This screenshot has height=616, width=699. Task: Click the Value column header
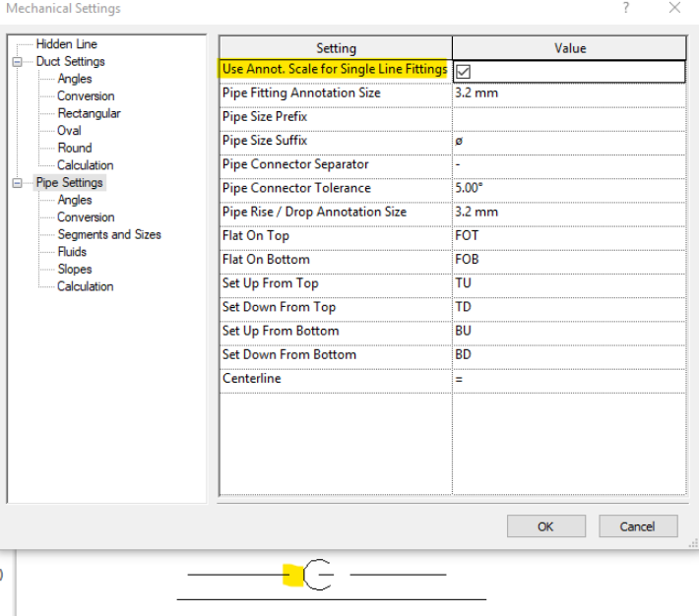point(569,48)
